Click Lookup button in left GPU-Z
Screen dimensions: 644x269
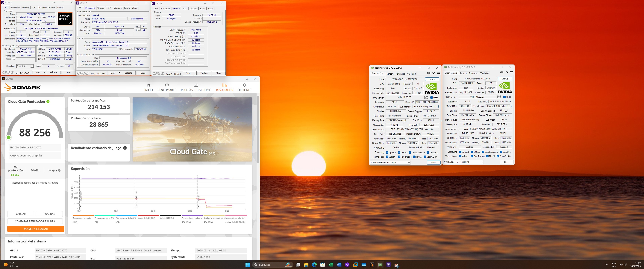click(432, 79)
